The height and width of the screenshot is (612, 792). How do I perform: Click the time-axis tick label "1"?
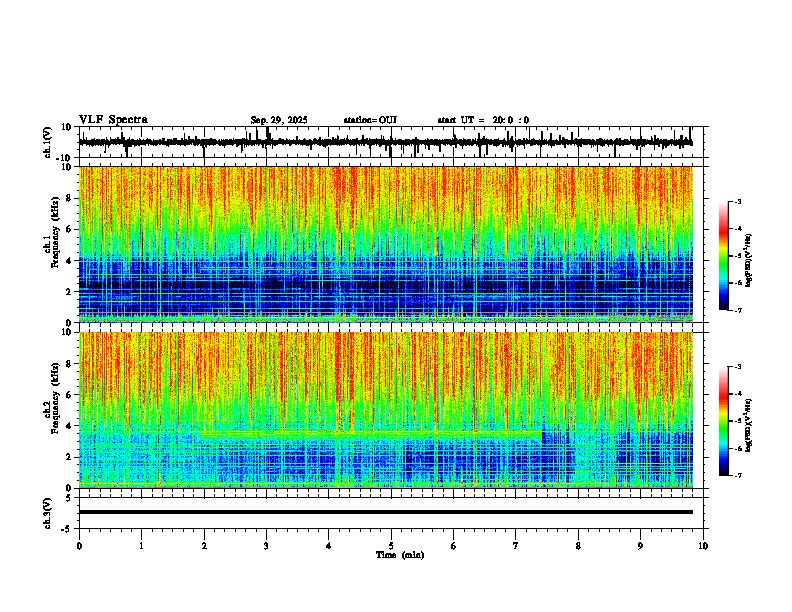pyautogui.click(x=141, y=546)
